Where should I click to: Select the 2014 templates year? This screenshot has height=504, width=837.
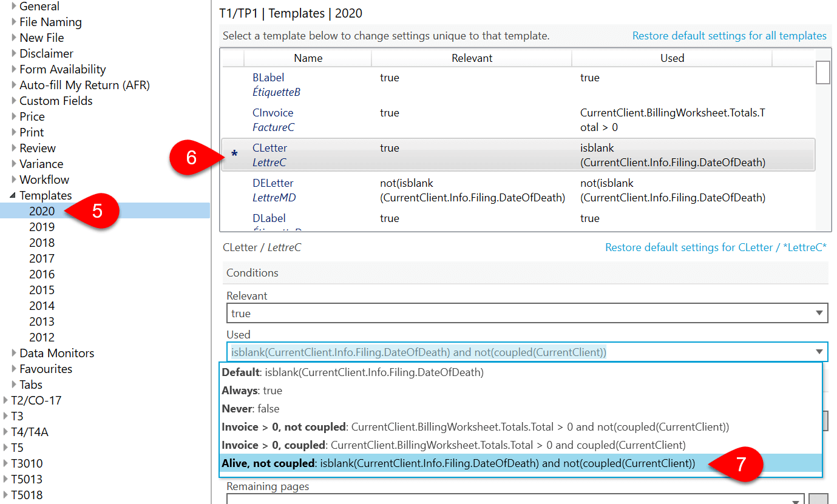42,306
